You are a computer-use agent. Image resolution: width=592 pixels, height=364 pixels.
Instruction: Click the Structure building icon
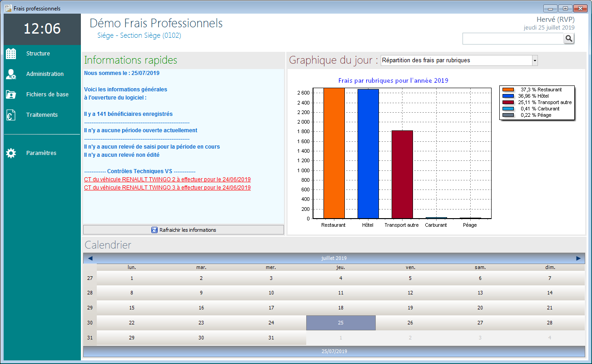(x=11, y=54)
